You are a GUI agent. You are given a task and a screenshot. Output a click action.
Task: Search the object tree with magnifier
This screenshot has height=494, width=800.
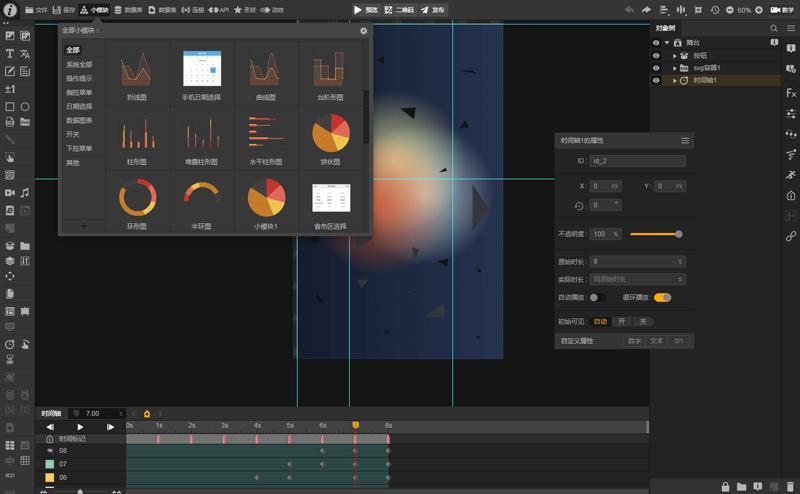[773, 28]
